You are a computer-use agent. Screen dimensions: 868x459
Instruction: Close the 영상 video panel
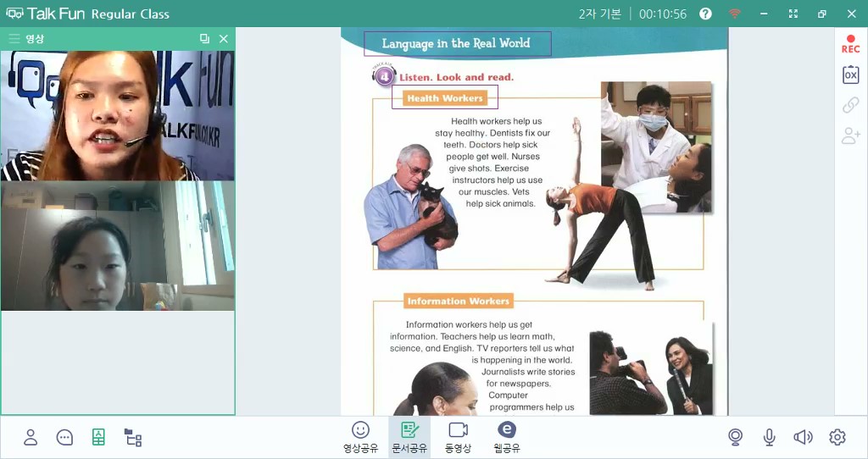coord(224,39)
